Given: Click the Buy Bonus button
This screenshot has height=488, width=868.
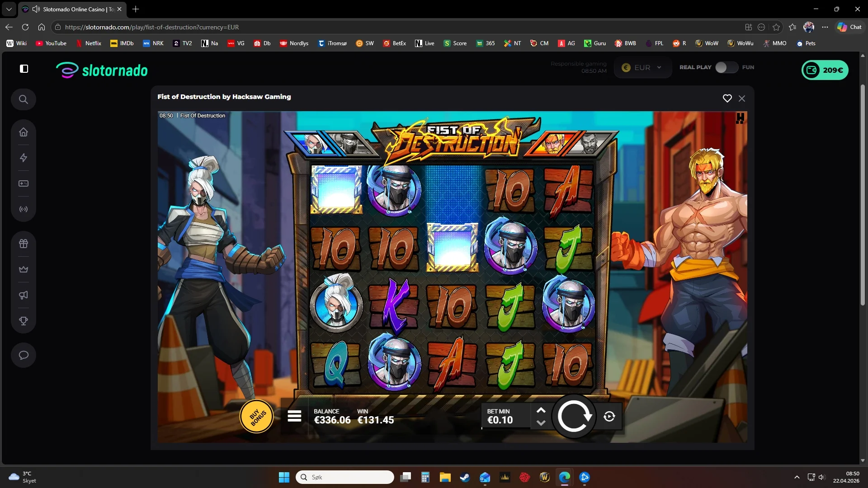Looking at the screenshot, I should (257, 416).
